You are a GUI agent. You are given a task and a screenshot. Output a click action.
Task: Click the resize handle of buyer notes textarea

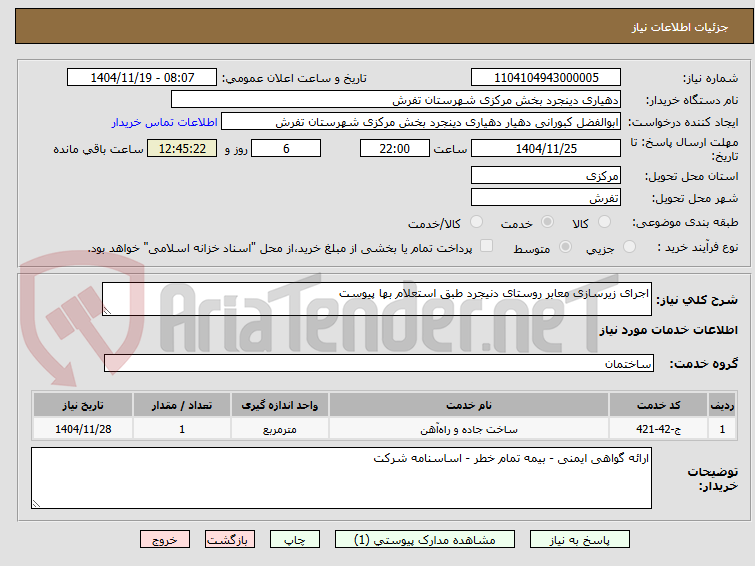click(x=36, y=504)
